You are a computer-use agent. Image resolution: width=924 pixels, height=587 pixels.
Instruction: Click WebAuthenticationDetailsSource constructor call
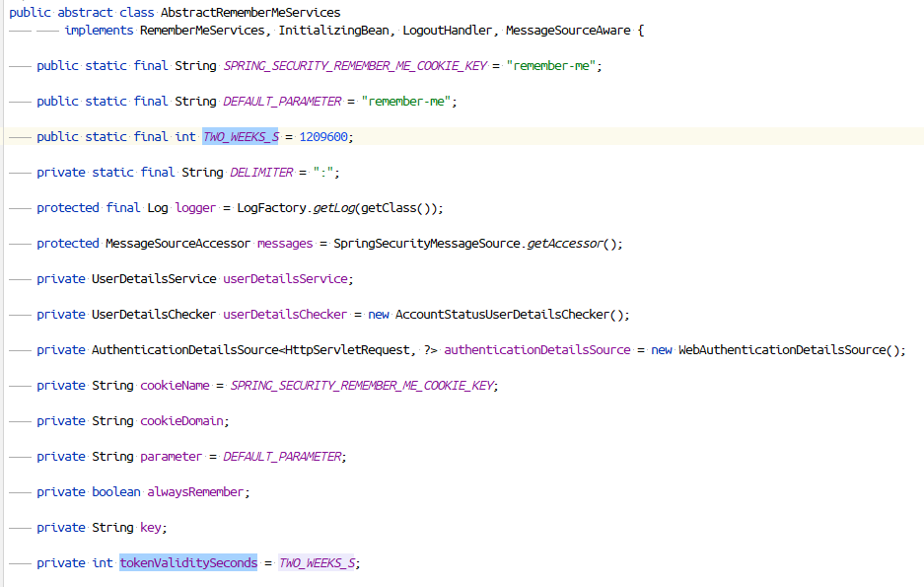(x=783, y=350)
